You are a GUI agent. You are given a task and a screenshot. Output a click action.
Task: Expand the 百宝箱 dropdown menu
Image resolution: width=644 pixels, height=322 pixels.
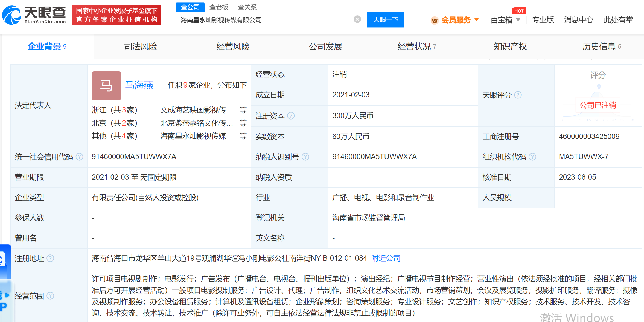click(x=518, y=20)
